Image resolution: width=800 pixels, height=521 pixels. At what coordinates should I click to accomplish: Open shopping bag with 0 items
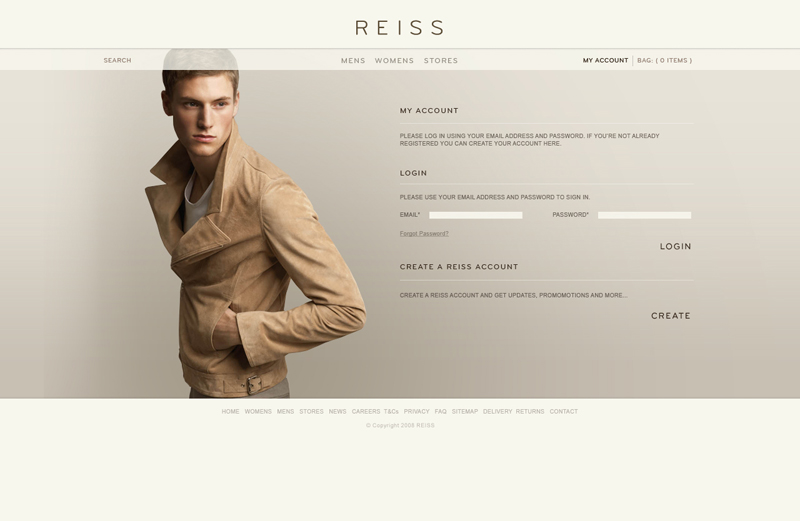coord(664,60)
